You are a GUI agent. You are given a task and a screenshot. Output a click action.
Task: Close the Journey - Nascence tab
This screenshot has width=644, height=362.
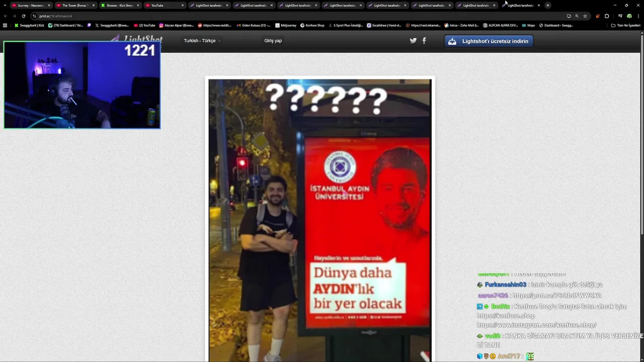click(49, 6)
